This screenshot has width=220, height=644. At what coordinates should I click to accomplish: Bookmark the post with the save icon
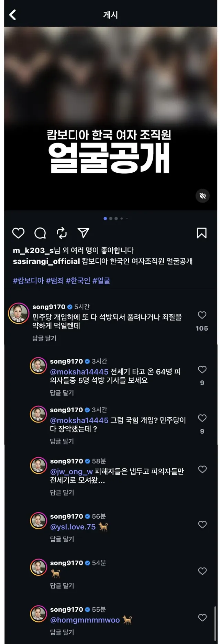click(201, 233)
